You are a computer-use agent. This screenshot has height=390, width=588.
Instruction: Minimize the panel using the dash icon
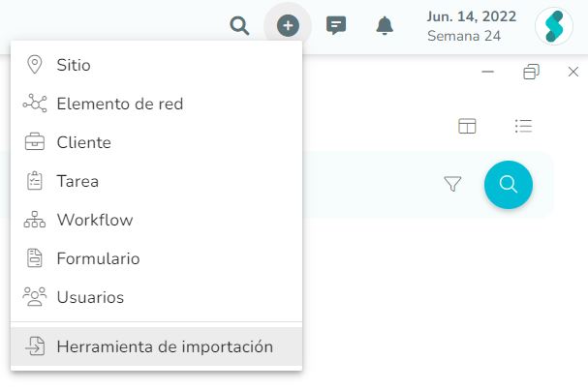click(487, 72)
